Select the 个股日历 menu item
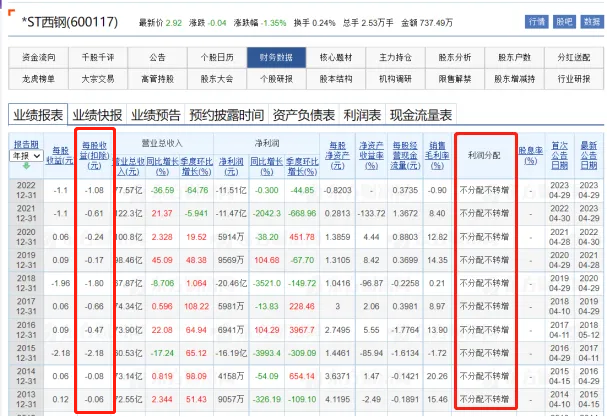Image resolution: width=607 pixels, height=417 pixels. (x=217, y=58)
